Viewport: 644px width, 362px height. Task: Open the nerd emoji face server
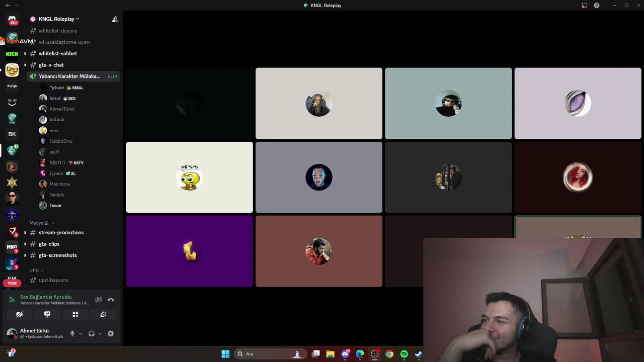coord(12,70)
